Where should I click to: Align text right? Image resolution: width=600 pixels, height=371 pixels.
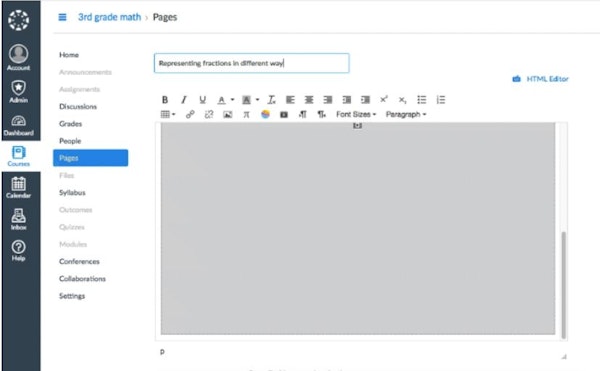[x=328, y=100]
